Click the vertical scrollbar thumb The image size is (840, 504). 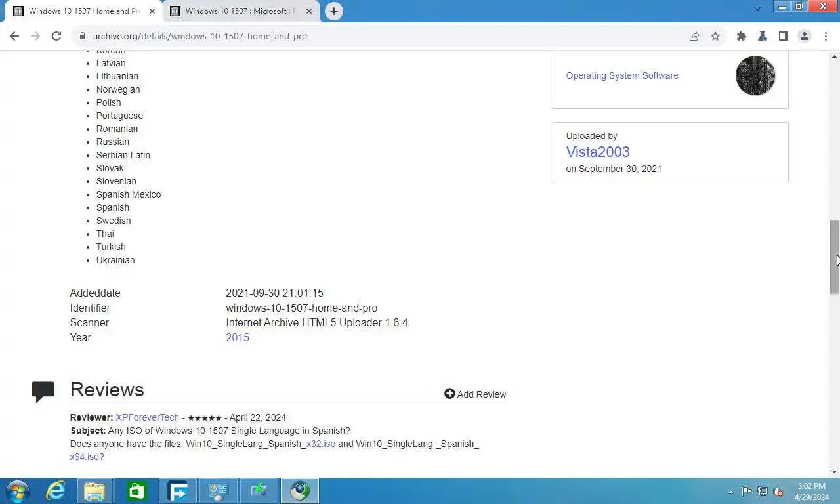(834, 256)
